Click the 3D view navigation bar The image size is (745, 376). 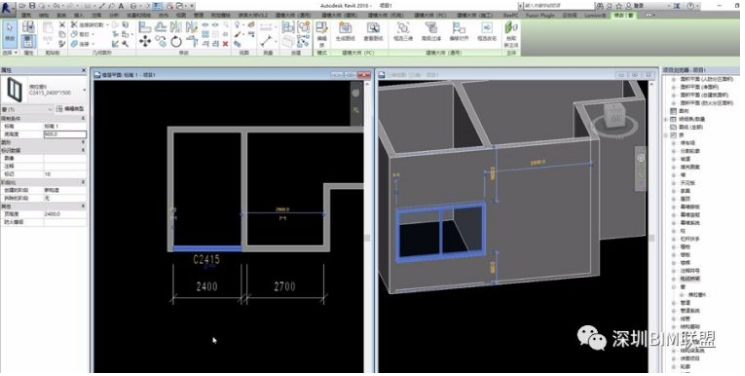(x=641, y=169)
